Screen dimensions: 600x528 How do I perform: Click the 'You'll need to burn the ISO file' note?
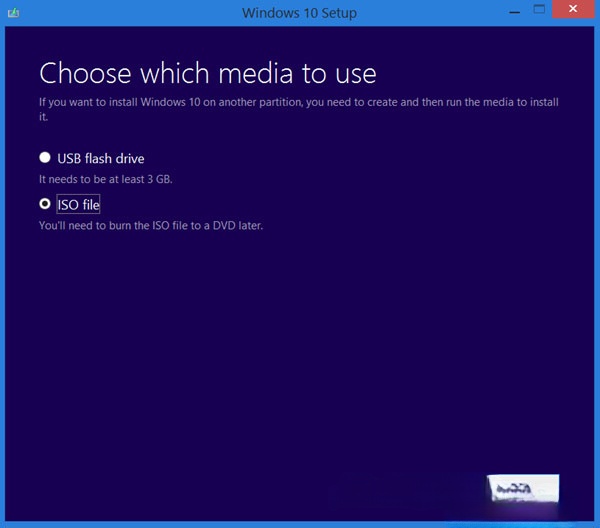[x=151, y=225]
